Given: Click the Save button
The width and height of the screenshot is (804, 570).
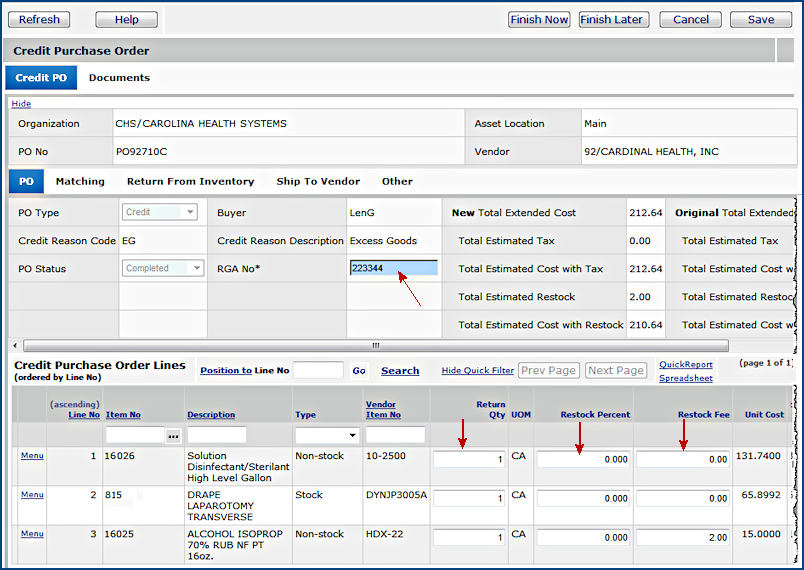Looking at the screenshot, I should [760, 19].
